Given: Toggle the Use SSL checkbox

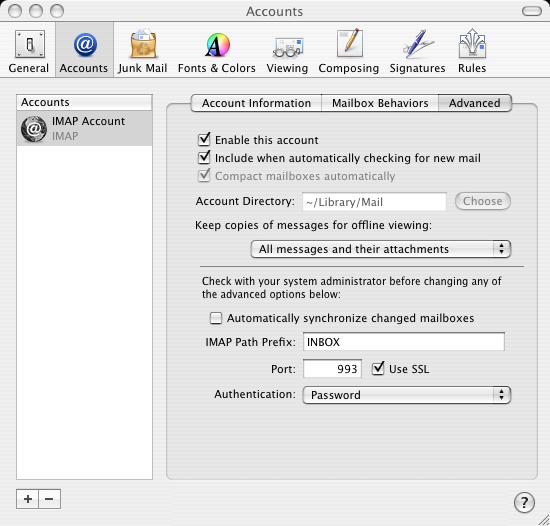Looking at the screenshot, I should tap(378, 369).
